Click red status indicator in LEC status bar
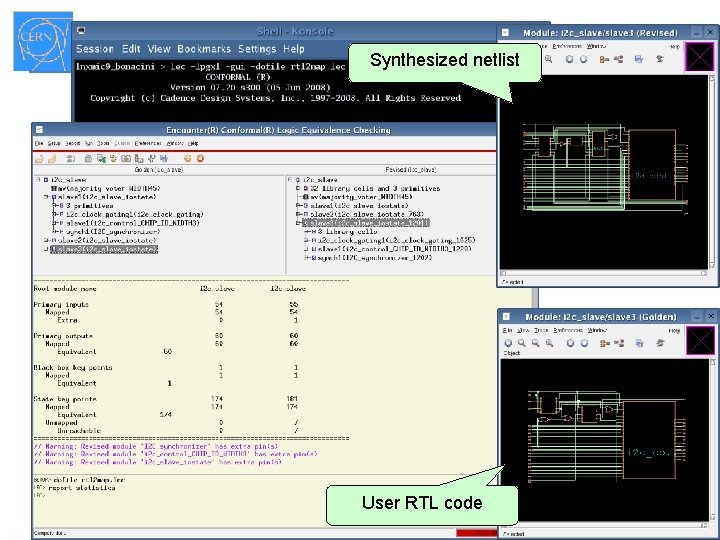This screenshot has width=720, height=540. (477, 533)
